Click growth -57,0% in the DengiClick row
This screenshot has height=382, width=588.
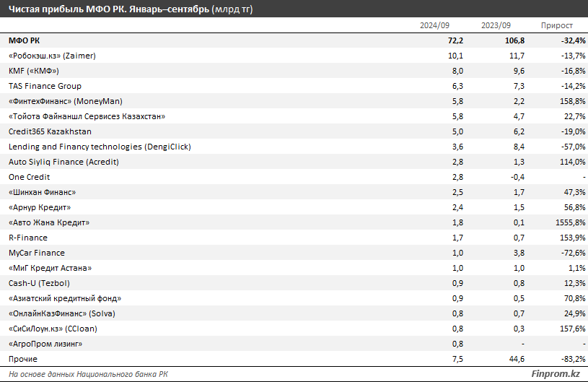pyautogui.click(x=573, y=147)
